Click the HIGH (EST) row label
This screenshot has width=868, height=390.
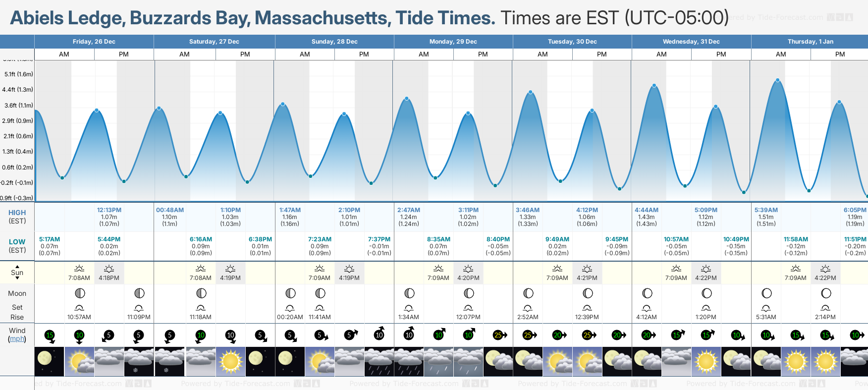[x=17, y=217]
